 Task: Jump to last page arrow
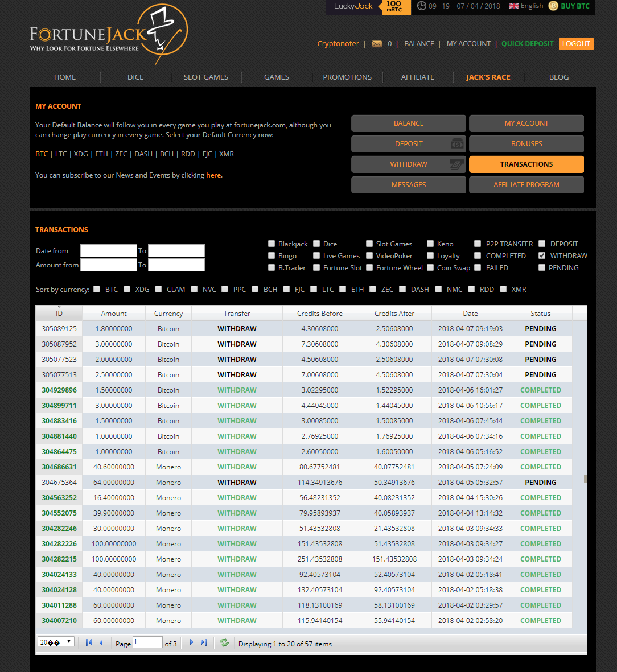204,642
